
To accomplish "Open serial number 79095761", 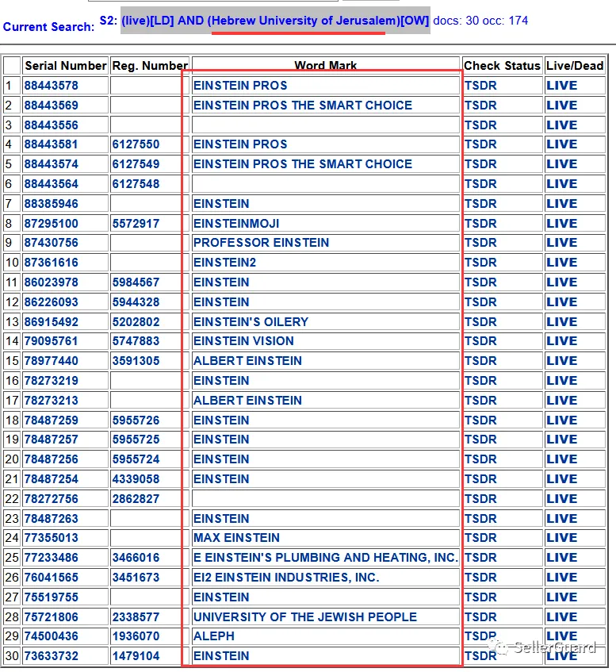I will pyautogui.click(x=51, y=341).
